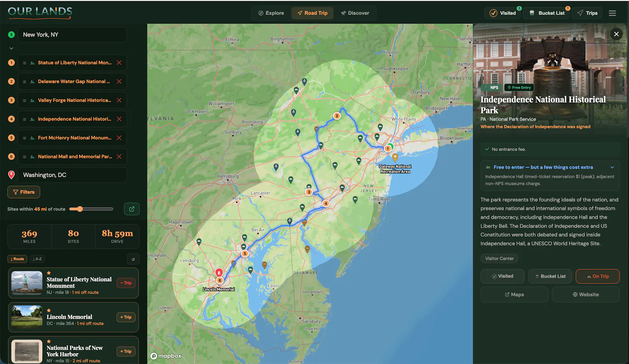Open the Filters panel
Image resolution: width=629 pixels, height=364 pixels.
(x=24, y=192)
